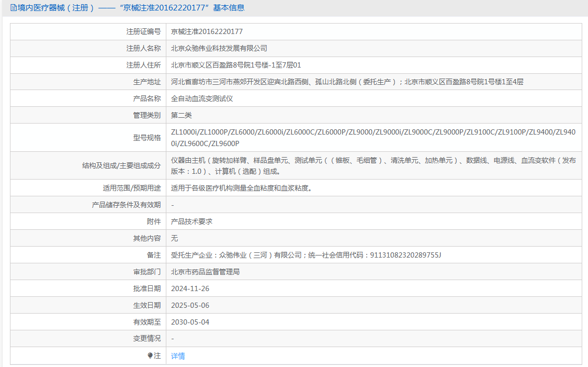Click the 其他内容 label

click(147, 238)
